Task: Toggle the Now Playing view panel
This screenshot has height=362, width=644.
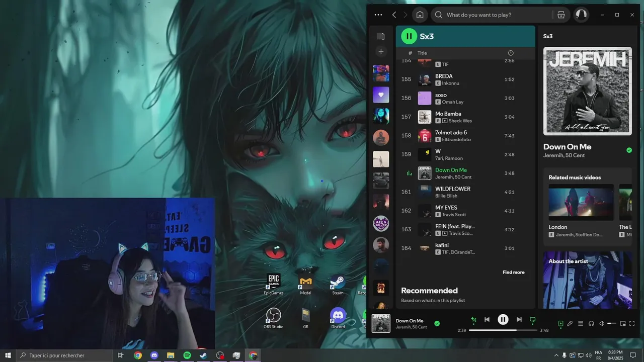Action: click(x=560, y=324)
